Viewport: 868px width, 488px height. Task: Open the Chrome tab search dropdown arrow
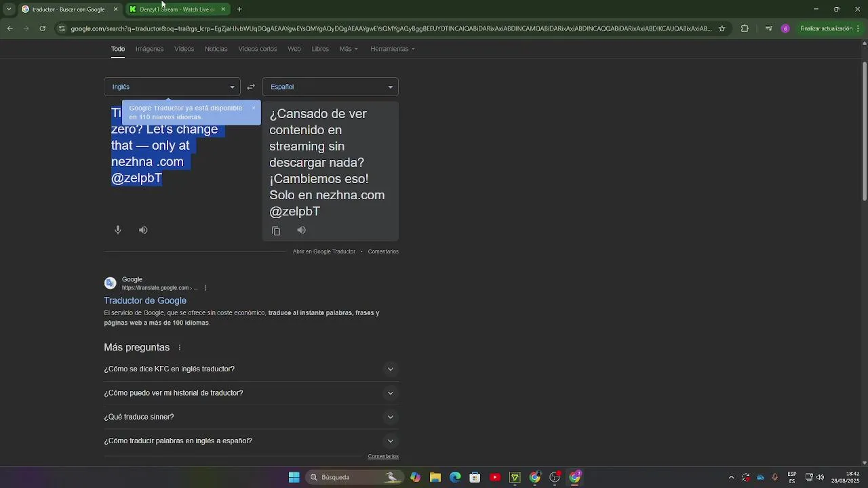(x=8, y=9)
